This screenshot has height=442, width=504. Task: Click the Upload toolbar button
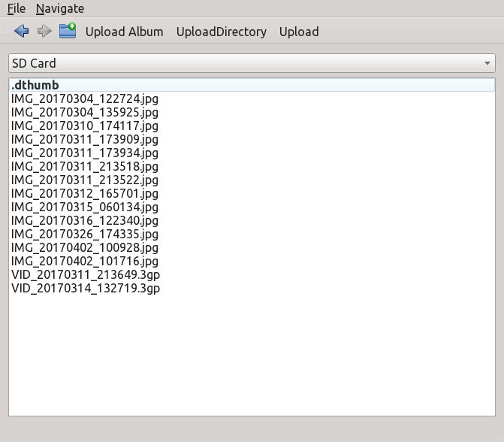[x=299, y=32]
